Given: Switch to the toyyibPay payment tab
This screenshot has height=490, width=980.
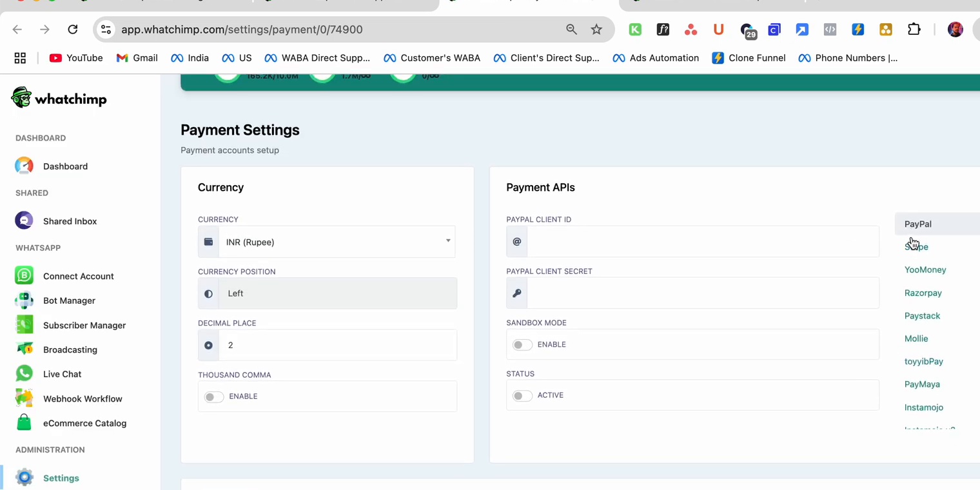Looking at the screenshot, I should 924,361.
